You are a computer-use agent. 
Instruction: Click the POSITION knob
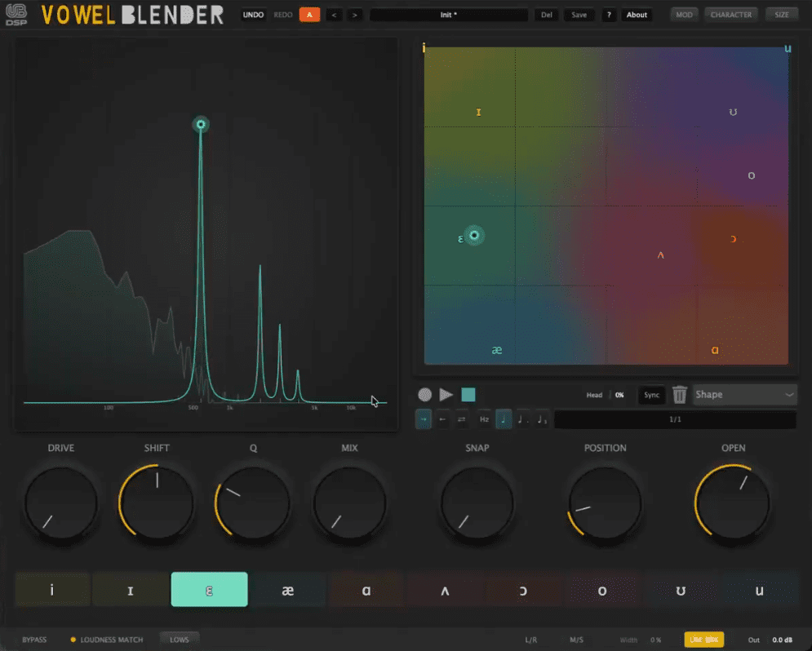pos(605,503)
